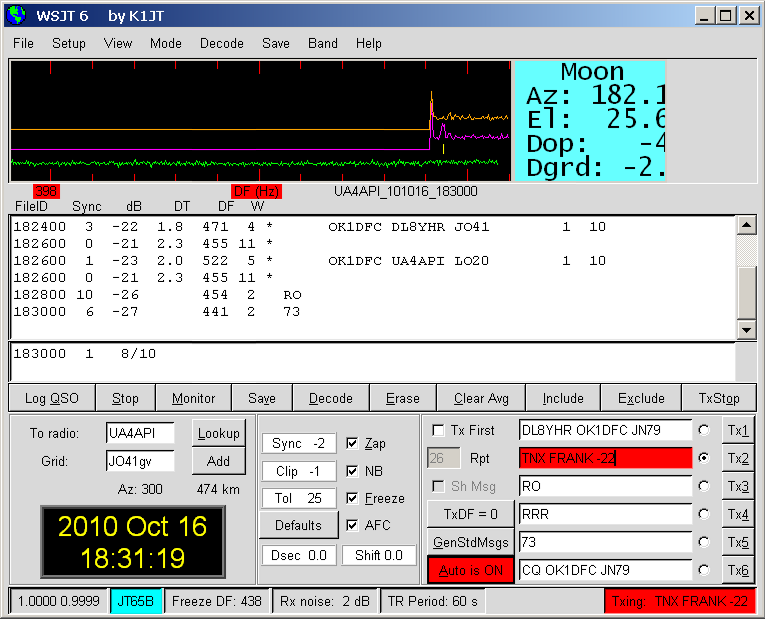Open the Decode menu
The width and height of the screenshot is (765, 619).
221,43
